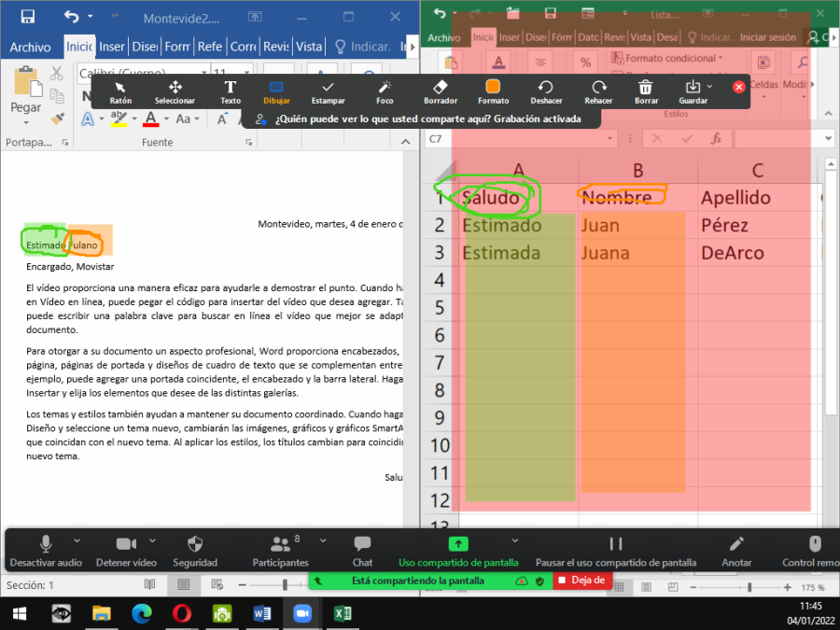Open highlight color dropdown arrow
This screenshot has width=840, height=630.
coord(133,119)
